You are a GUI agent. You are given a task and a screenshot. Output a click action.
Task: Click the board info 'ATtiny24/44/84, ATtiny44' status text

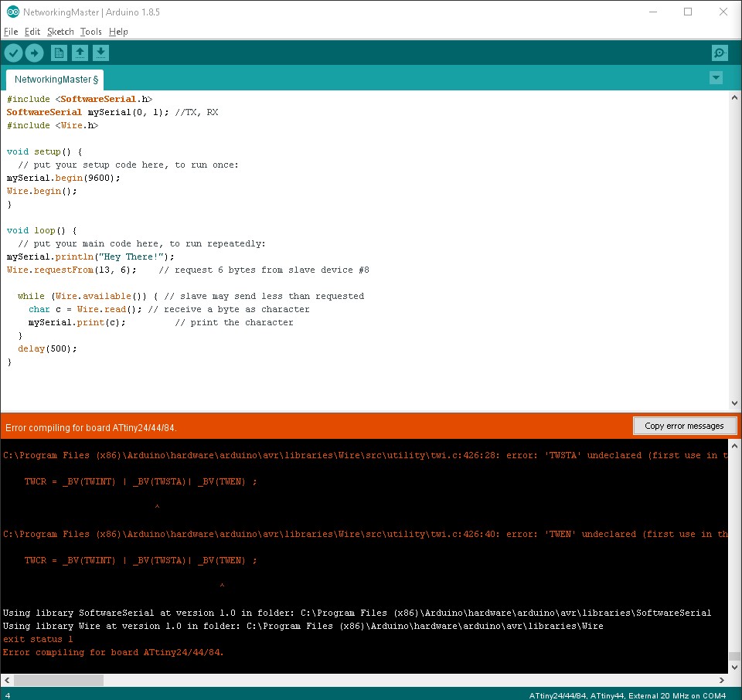[x=628, y=695]
